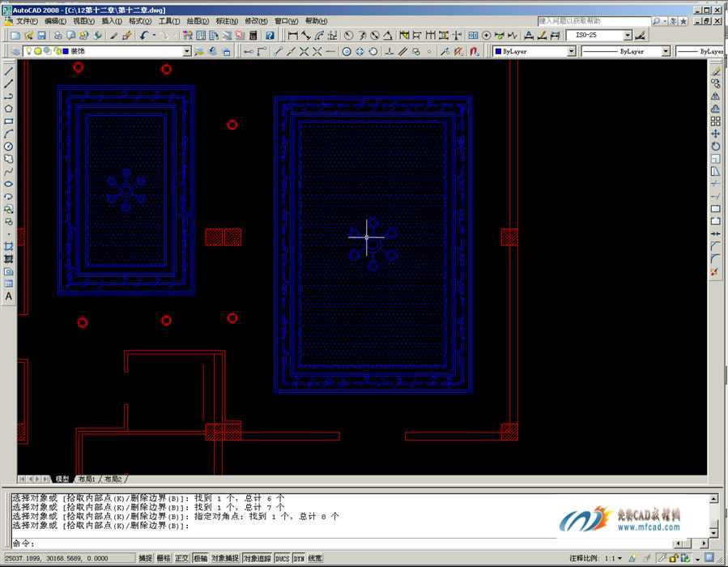The width and height of the screenshot is (728, 567).
Task: Toggle 线宽 lineweight display in status bar
Action: click(315, 558)
